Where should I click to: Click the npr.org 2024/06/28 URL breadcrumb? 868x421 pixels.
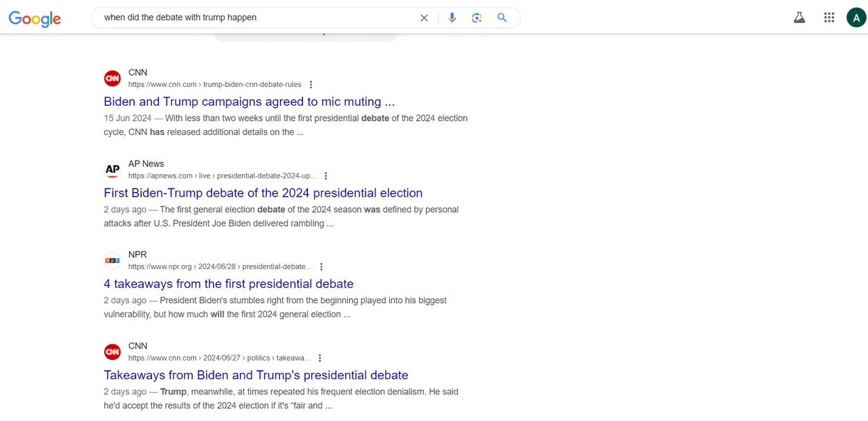(x=220, y=267)
